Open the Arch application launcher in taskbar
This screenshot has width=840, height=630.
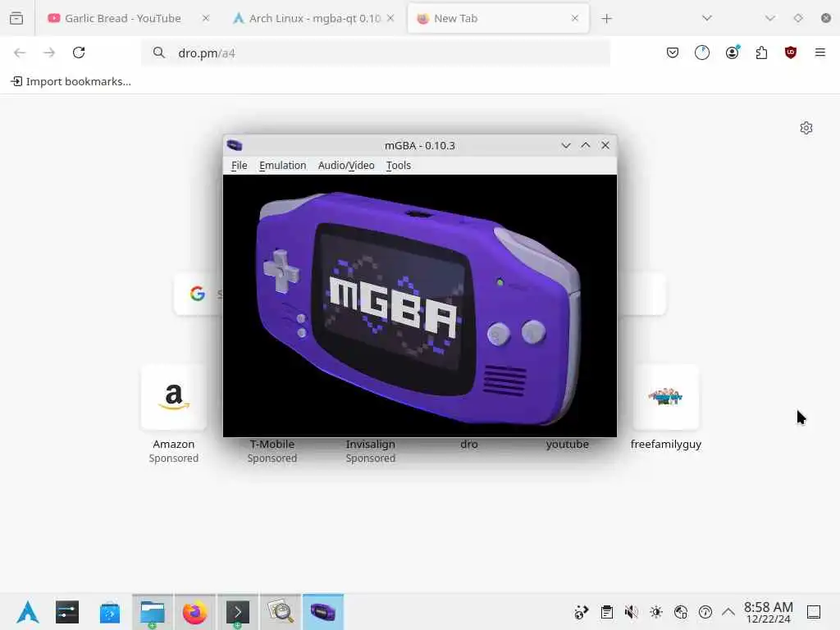point(27,612)
